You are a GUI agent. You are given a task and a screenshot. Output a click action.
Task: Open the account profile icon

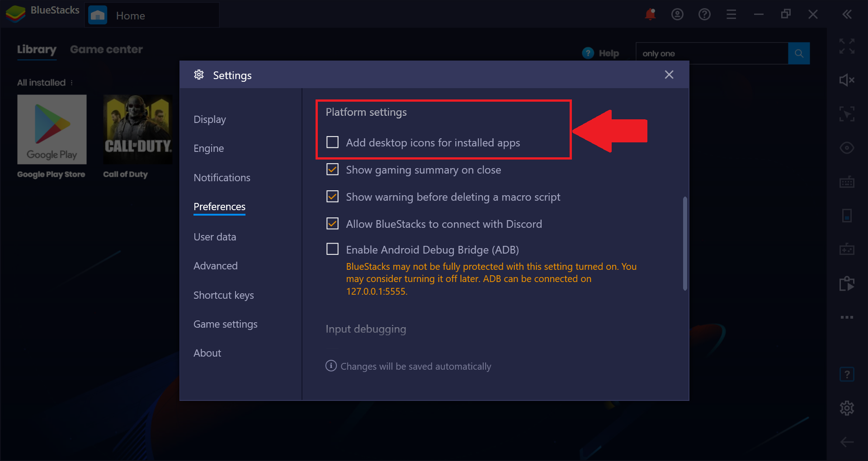coord(677,14)
